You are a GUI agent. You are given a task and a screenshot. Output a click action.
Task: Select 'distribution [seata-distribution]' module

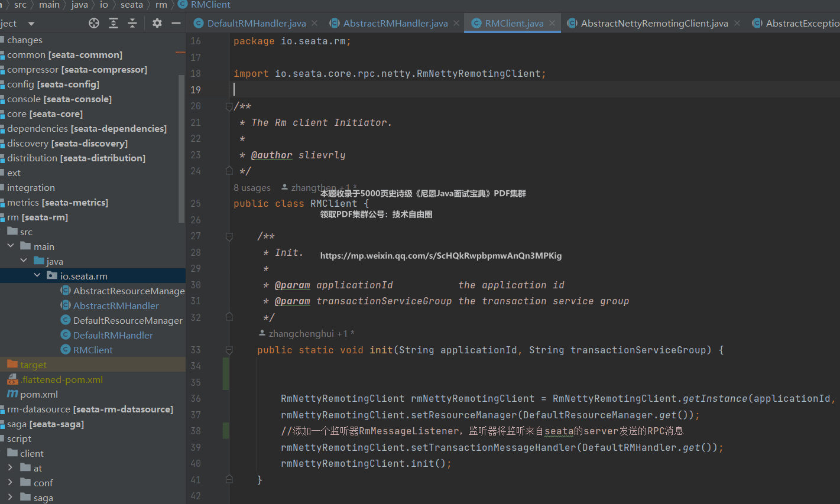tap(76, 158)
